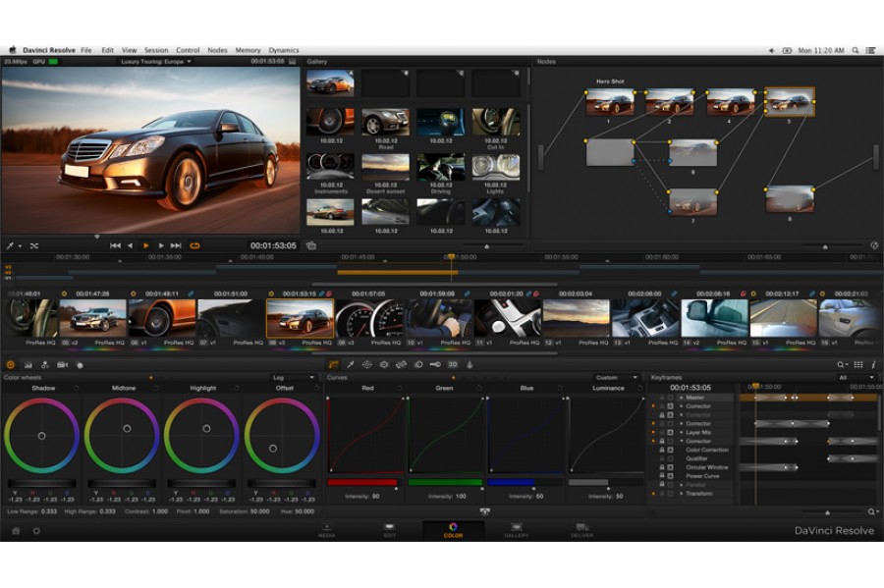Toggle auto-keyframe box on the Layer Mix row

670,433
